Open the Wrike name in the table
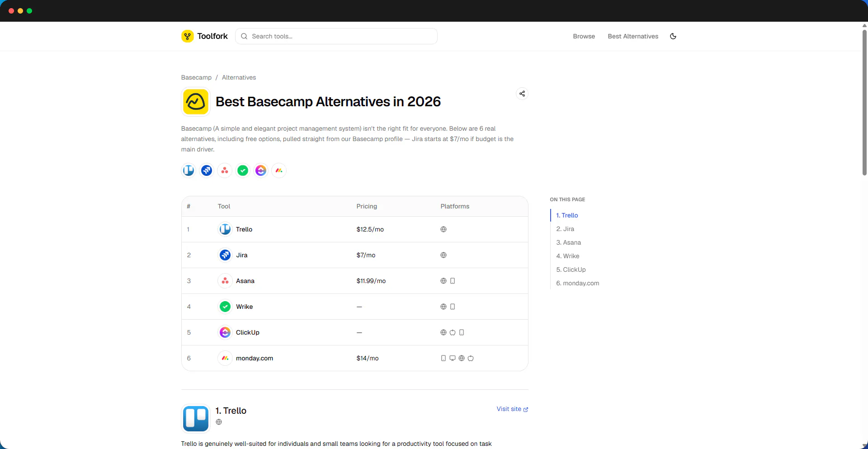The width and height of the screenshot is (868, 449). tap(244, 307)
